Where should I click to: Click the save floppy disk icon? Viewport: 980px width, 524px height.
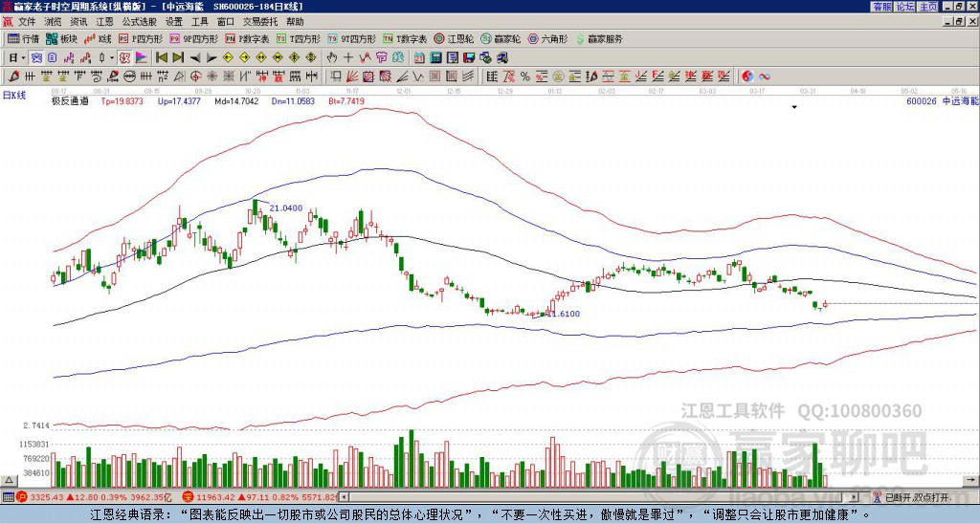click(469, 57)
